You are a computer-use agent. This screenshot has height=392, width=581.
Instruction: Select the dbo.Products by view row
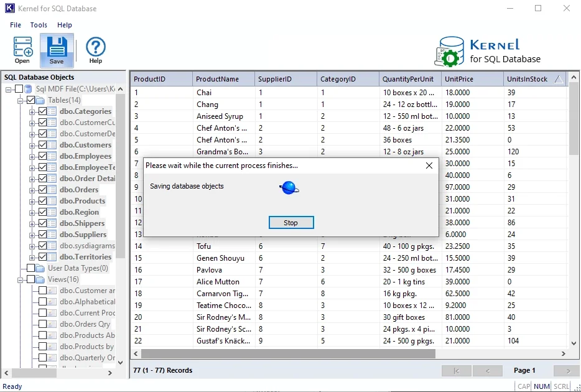(86, 347)
